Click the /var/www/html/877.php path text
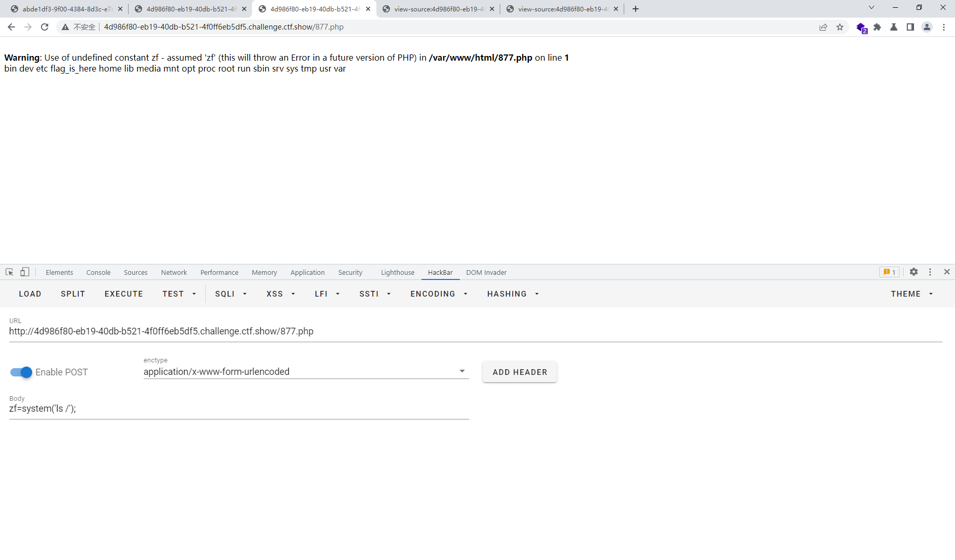This screenshot has height=560, width=955. click(x=481, y=58)
